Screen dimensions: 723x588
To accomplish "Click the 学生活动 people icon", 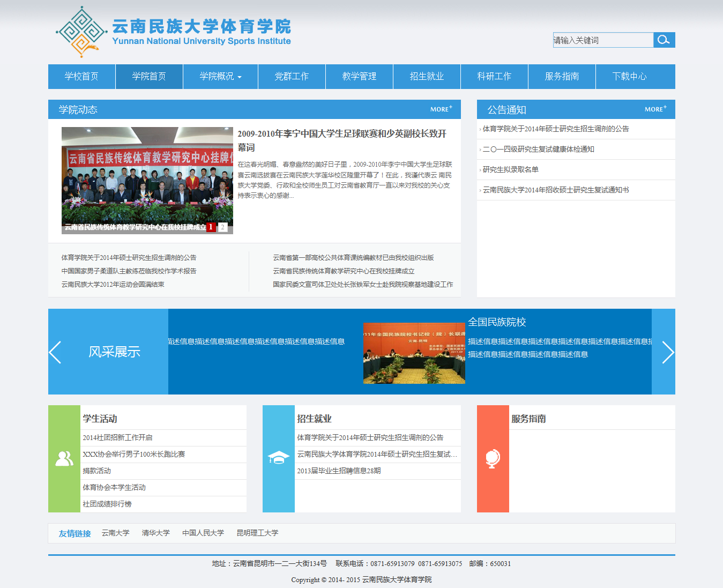I will coord(64,459).
